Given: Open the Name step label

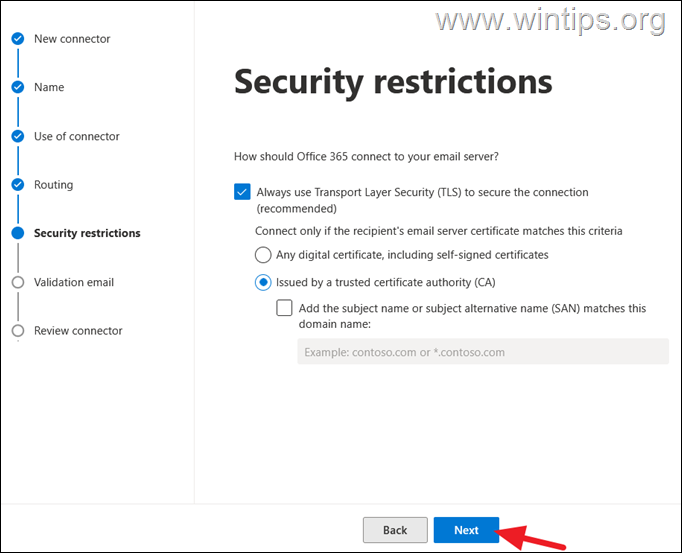Looking at the screenshot, I should (49, 87).
